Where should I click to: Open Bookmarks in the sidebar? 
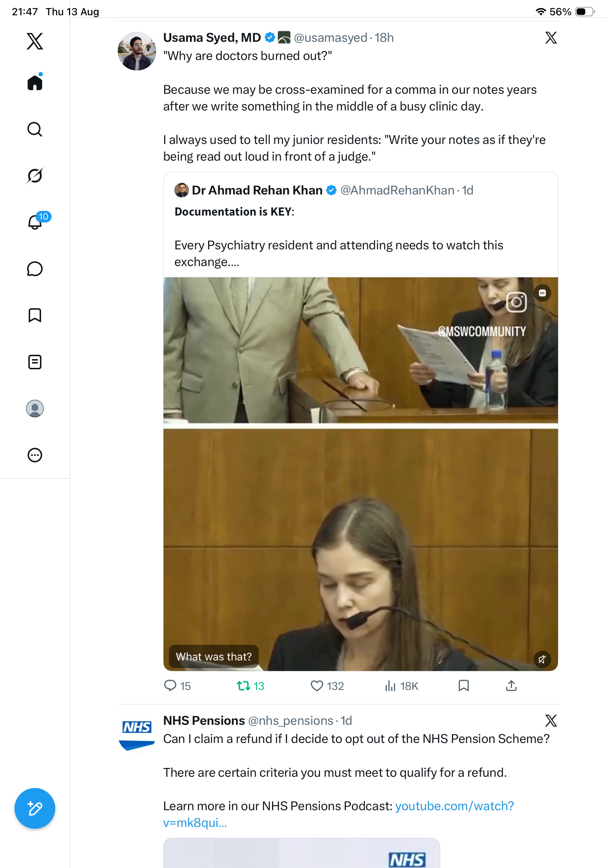pyautogui.click(x=35, y=315)
